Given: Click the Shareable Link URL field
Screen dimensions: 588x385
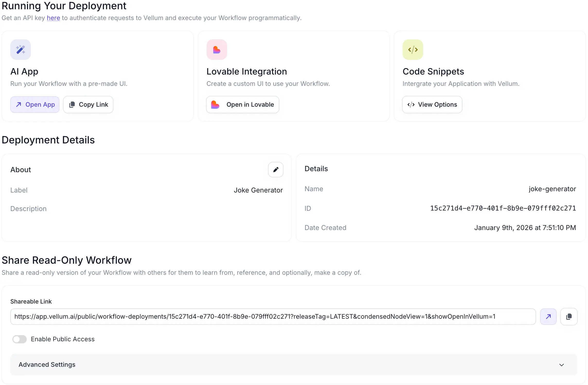Looking at the screenshot, I should point(273,316).
